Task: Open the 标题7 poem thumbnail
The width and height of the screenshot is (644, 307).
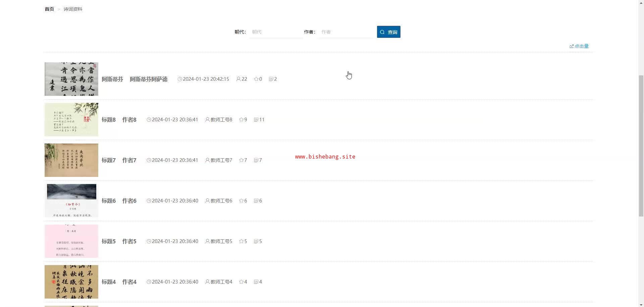Action: [x=71, y=160]
